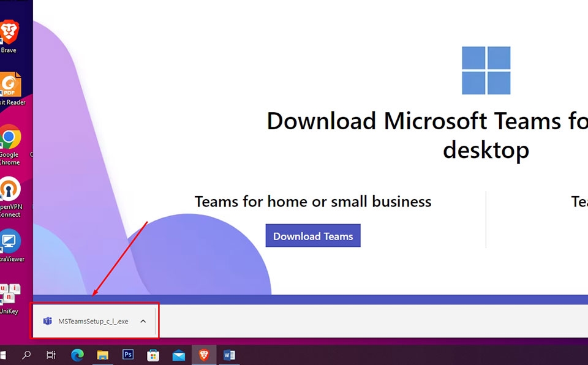
Task: Open File Explorer from taskbar
Action: pyautogui.click(x=103, y=355)
